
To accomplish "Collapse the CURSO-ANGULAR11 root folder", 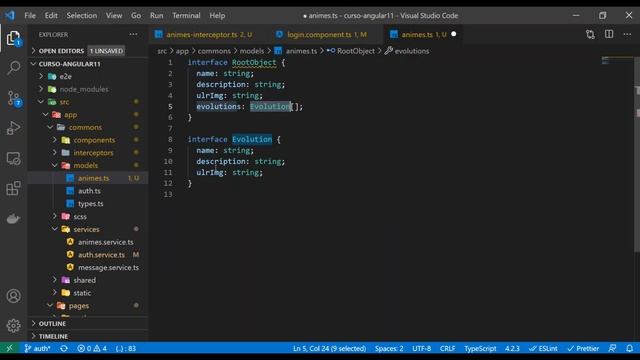I will tap(88, 64).
